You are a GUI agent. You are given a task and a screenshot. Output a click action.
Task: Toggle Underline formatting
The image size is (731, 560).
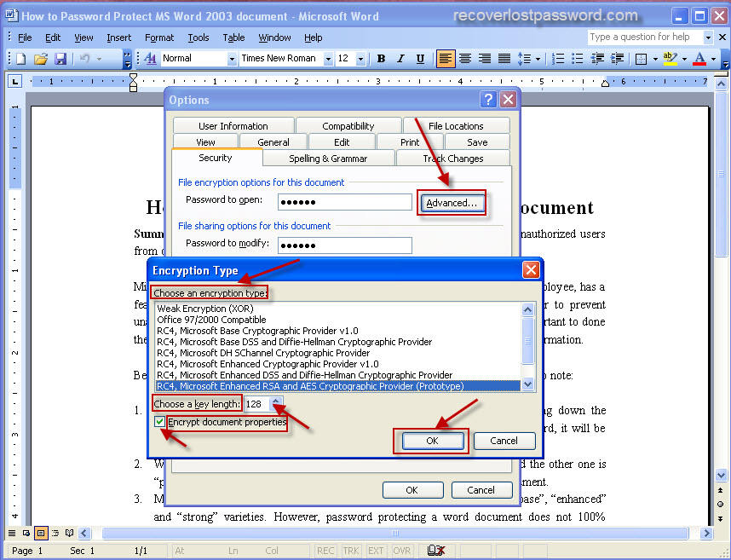(x=420, y=59)
